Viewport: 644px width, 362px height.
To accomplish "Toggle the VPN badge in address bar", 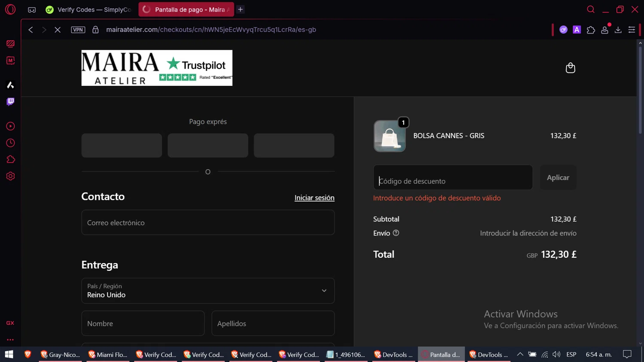I will tap(78, 30).
